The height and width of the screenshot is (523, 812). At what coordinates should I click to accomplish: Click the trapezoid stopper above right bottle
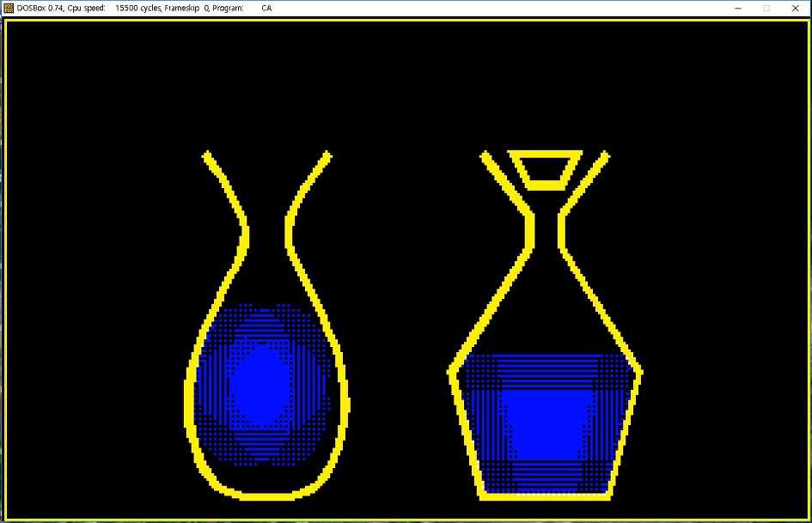(x=545, y=170)
